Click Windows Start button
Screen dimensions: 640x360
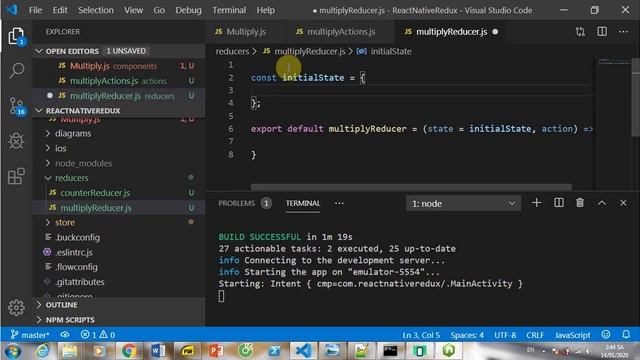(13, 351)
